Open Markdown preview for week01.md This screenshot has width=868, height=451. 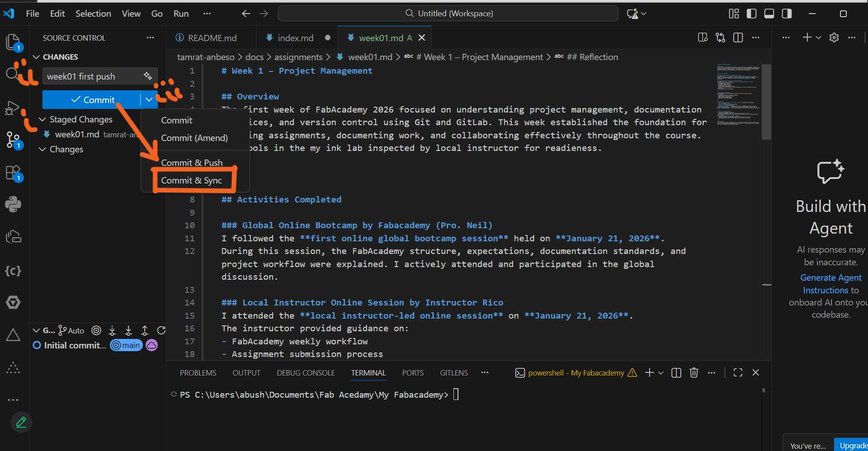click(703, 38)
